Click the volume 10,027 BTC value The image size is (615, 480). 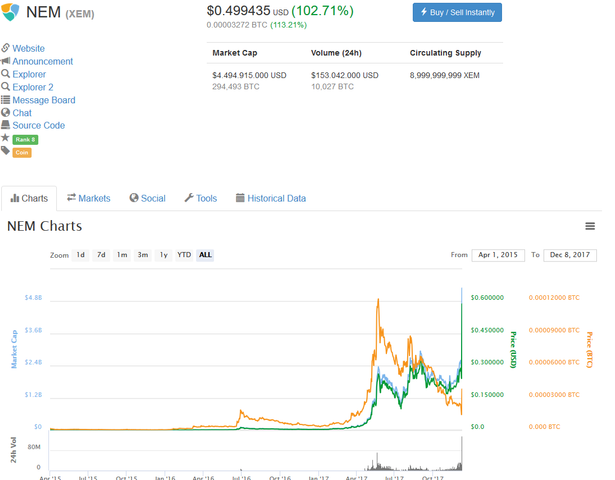pos(333,87)
